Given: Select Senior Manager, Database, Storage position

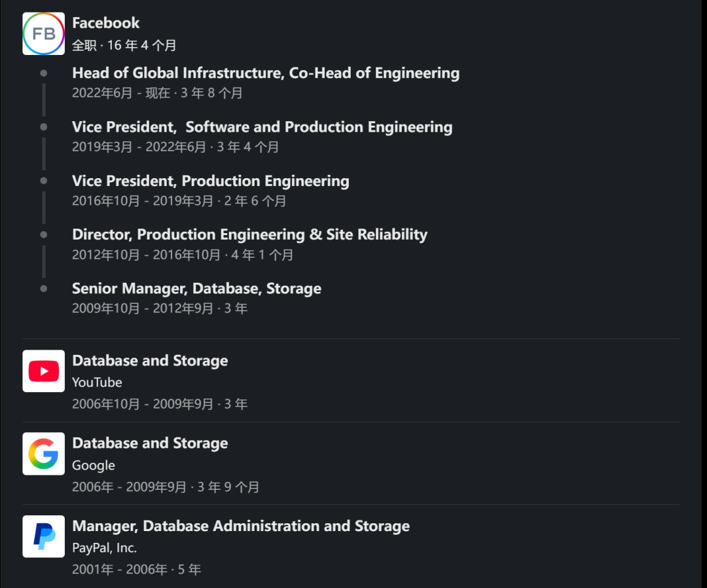Looking at the screenshot, I should [x=196, y=288].
